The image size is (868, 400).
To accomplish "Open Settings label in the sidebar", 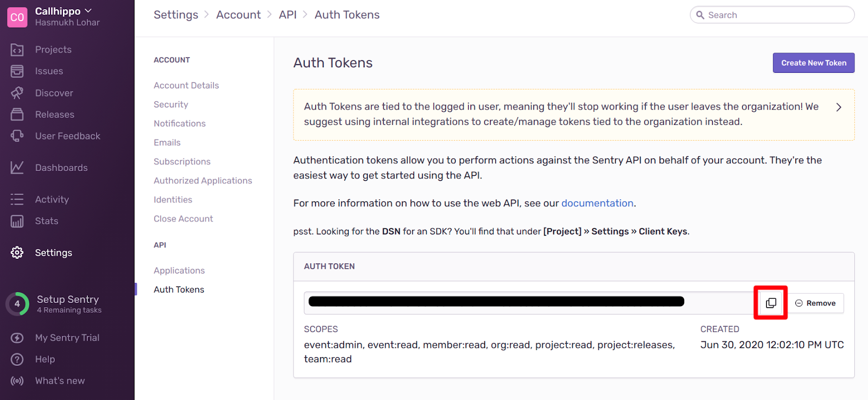I will click(x=54, y=252).
